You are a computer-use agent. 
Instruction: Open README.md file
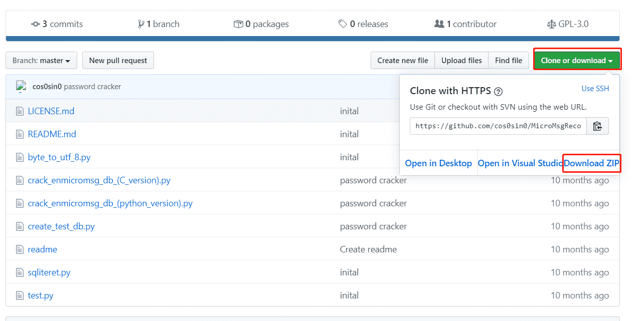(52, 134)
